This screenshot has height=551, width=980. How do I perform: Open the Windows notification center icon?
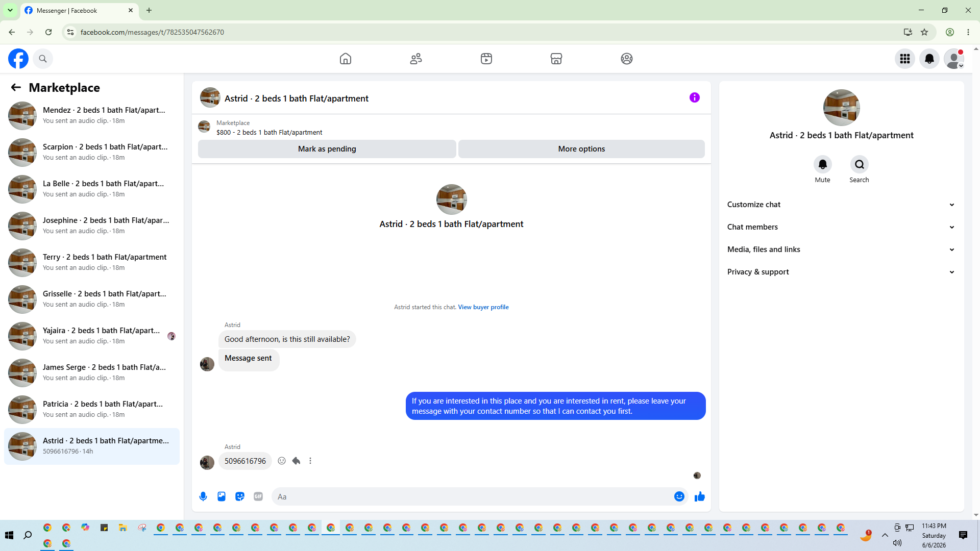click(x=963, y=535)
